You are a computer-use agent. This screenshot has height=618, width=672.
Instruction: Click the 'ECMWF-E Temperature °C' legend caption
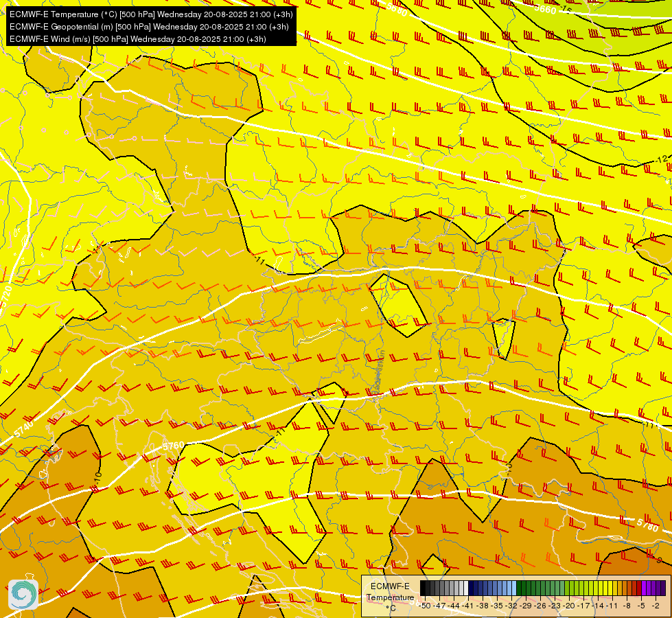[390, 597]
